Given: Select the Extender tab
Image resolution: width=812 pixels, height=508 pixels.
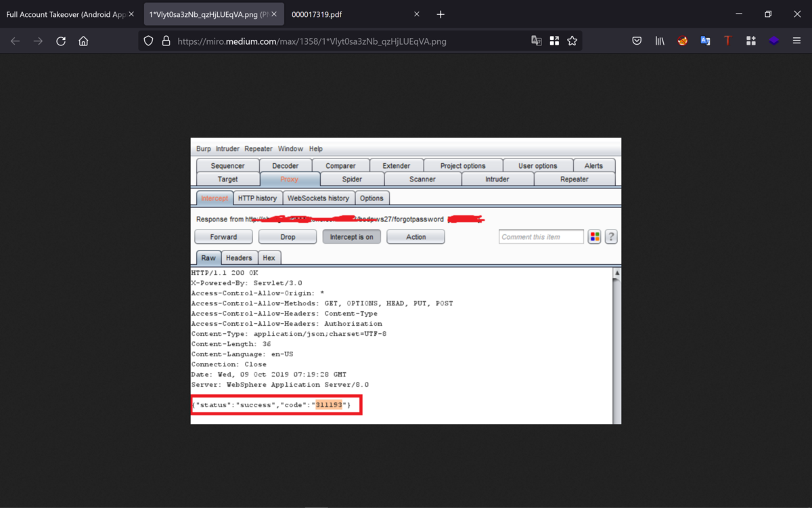Looking at the screenshot, I should [397, 166].
